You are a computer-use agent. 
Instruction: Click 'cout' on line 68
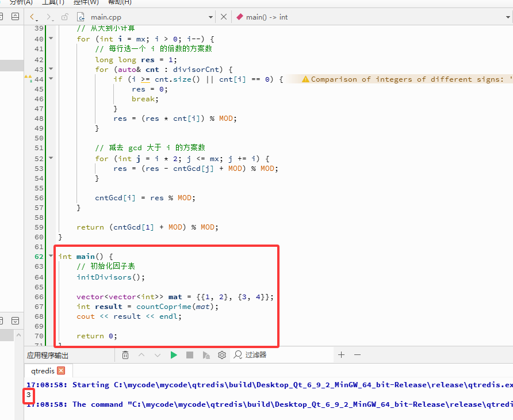85,316
